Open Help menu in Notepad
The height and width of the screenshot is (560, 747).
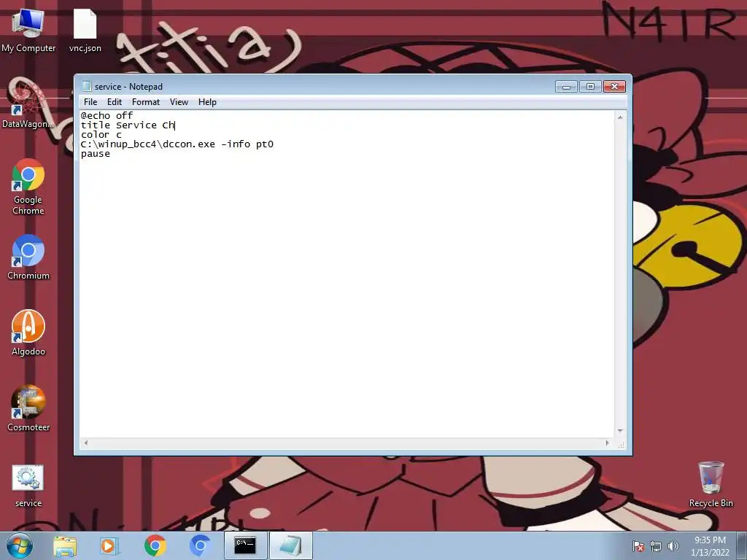[x=207, y=102]
